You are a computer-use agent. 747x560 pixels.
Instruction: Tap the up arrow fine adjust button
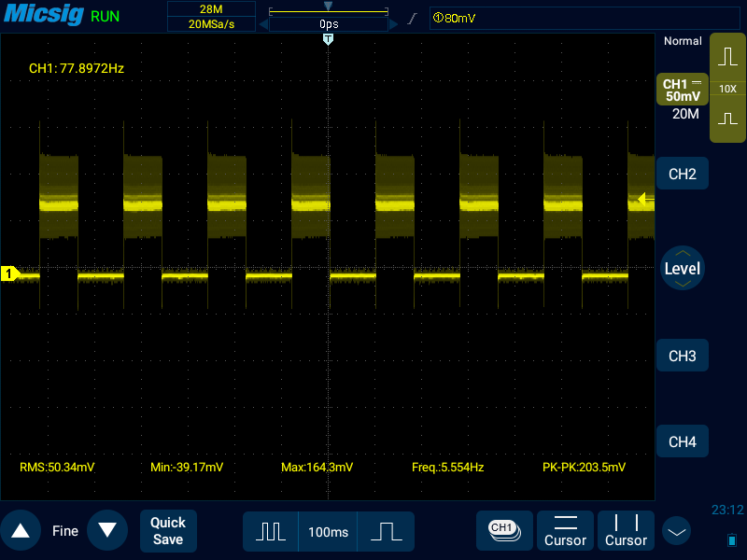[x=21, y=531]
